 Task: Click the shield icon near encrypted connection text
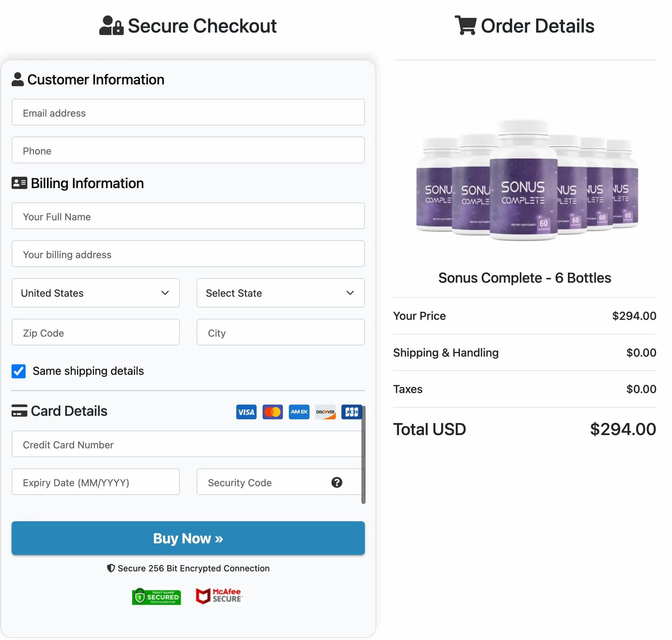(111, 568)
